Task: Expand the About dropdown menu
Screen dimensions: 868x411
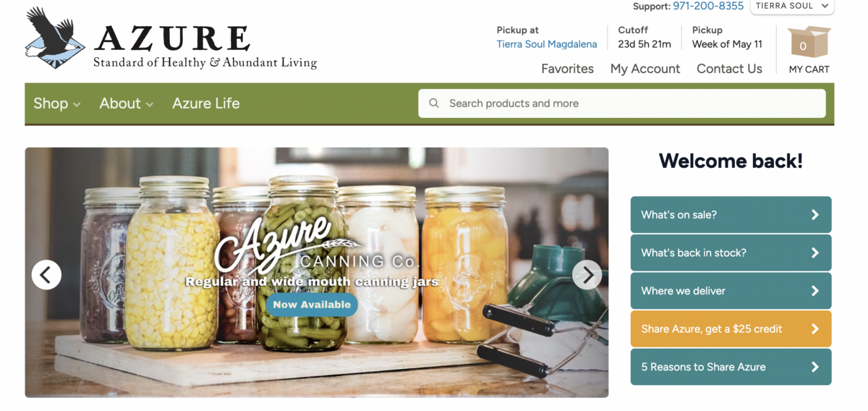Action: coord(127,103)
